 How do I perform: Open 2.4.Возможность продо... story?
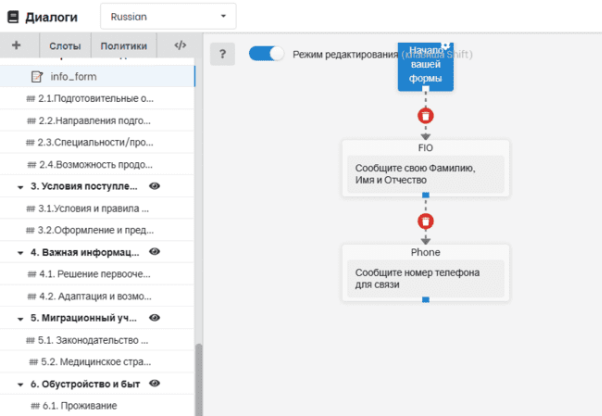(97, 164)
